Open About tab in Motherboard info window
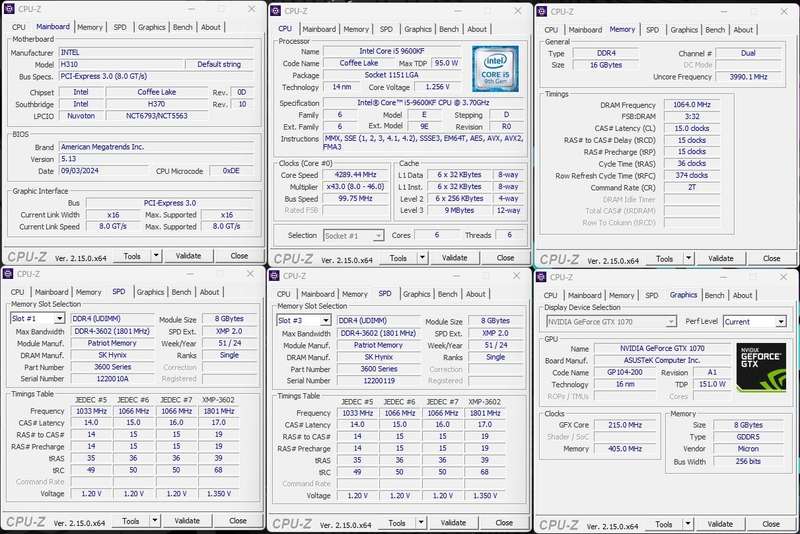 [211, 27]
